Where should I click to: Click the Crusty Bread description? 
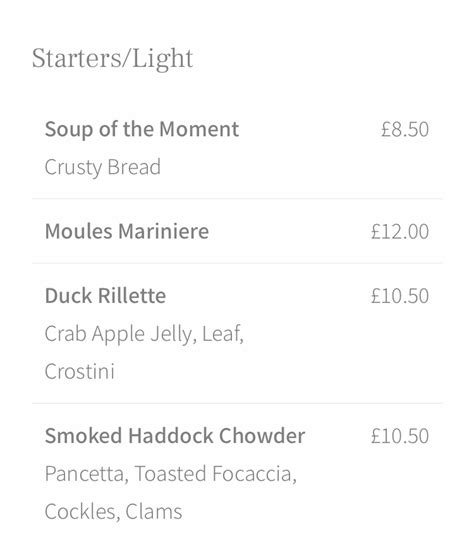click(103, 168)
